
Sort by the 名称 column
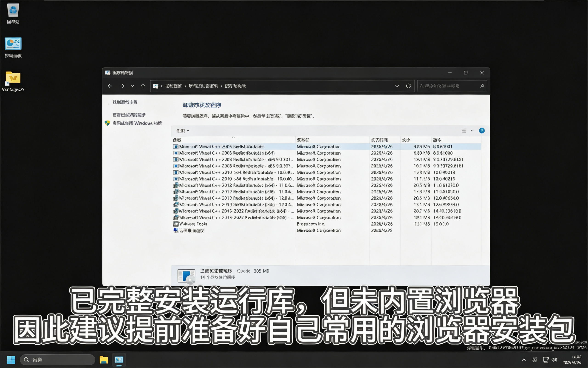233,140
